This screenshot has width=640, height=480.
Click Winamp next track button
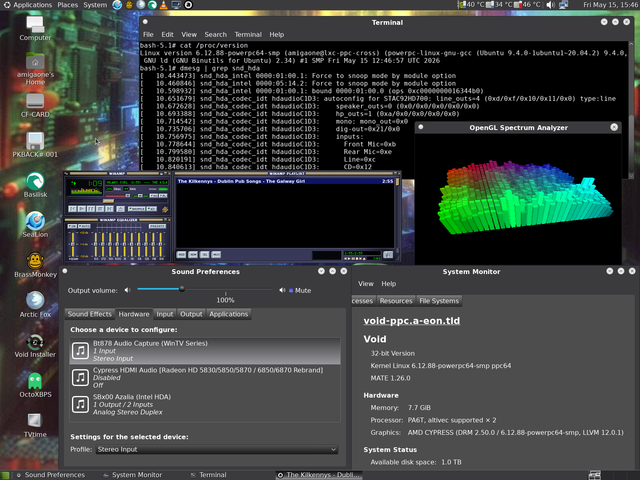click(109, 209)
